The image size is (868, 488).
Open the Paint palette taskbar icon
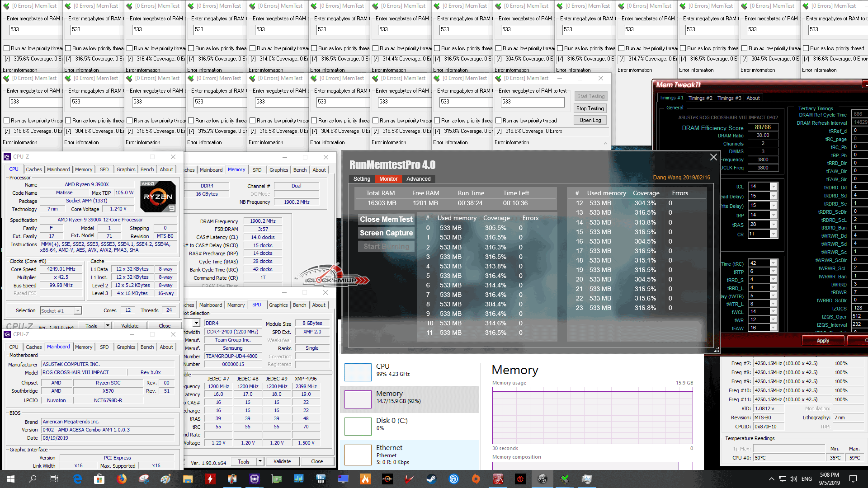pyautogui.click(x=166, y=479)
